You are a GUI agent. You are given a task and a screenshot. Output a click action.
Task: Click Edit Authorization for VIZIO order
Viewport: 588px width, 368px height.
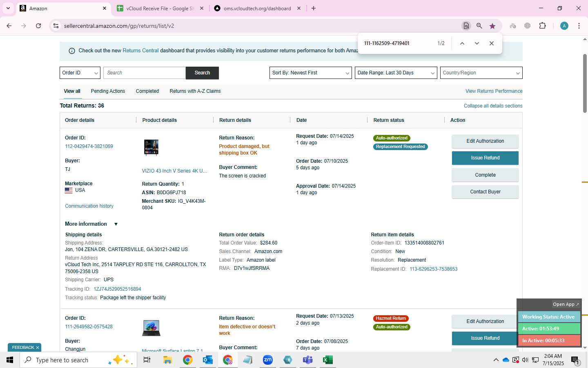tap(485, 141)
